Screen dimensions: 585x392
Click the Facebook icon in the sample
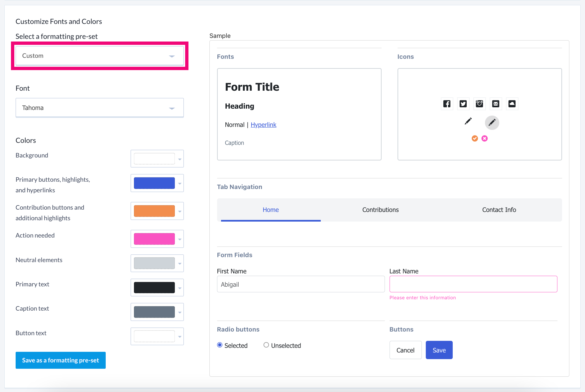tap(447, 104)
